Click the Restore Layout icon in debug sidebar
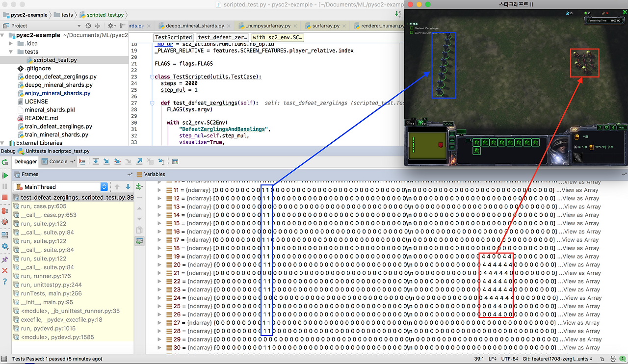This screenshot has width=628, height=364. click(x=5, y=234)
